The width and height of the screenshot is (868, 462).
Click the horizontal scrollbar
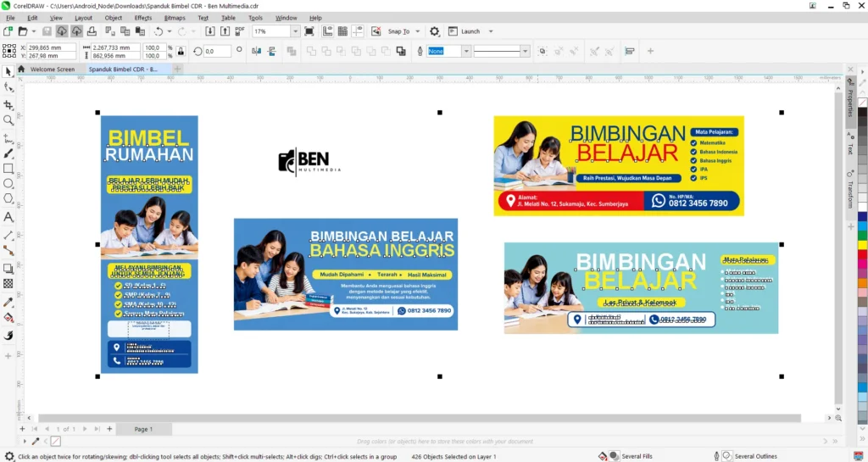pos(419,418)
